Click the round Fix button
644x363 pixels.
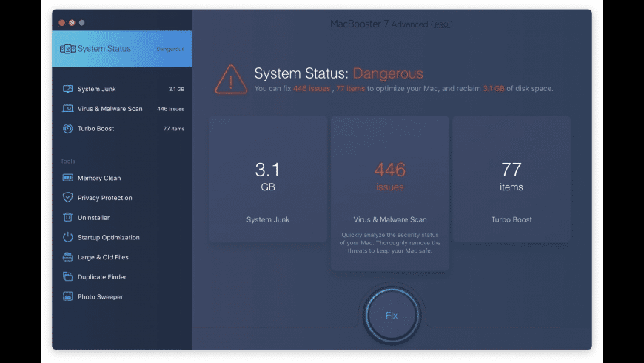(392, 316)
